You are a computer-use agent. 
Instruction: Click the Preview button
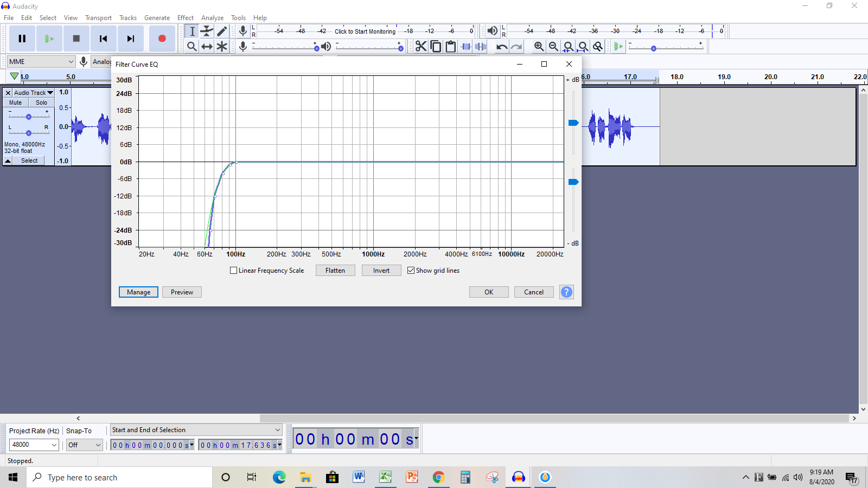[x=182, y=292]
